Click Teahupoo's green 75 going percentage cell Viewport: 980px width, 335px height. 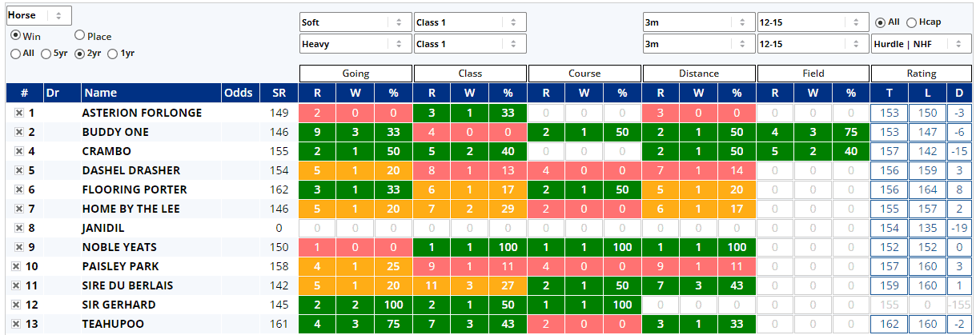(x=393, y=325)
